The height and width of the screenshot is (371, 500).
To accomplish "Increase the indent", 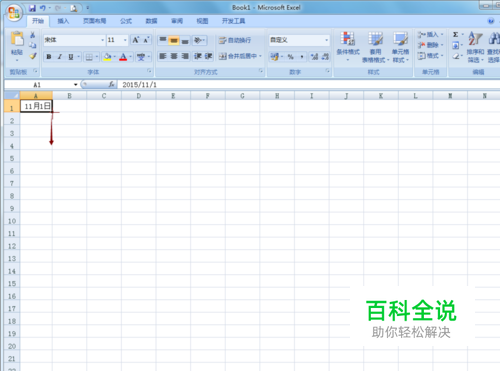I will coord(208,56).
